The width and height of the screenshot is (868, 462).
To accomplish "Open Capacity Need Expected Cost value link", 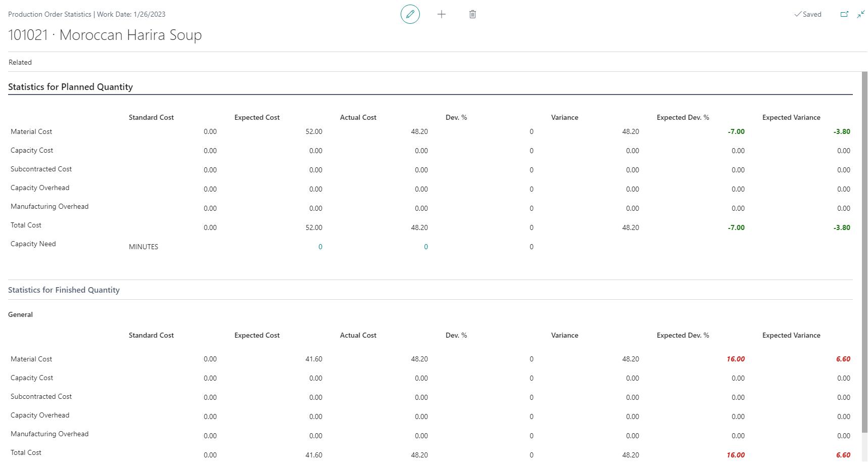I will [320, 247].
